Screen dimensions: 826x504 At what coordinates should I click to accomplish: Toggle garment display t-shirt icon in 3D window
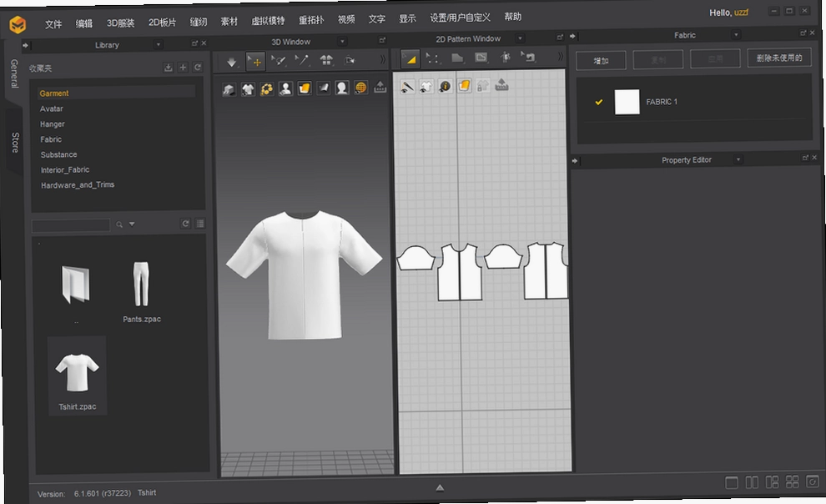point(248,89)
